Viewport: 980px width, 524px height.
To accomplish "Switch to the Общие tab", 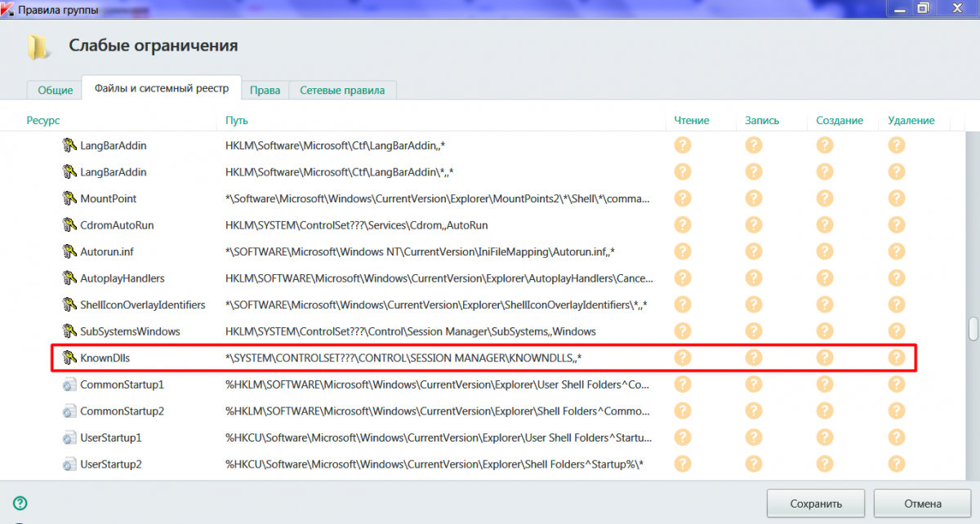I will point(54,91).
